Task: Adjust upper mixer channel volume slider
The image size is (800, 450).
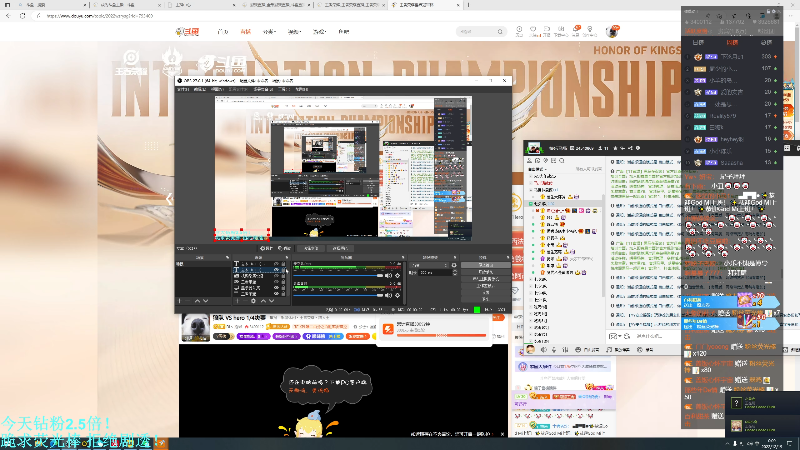Action: pos(338,276)
